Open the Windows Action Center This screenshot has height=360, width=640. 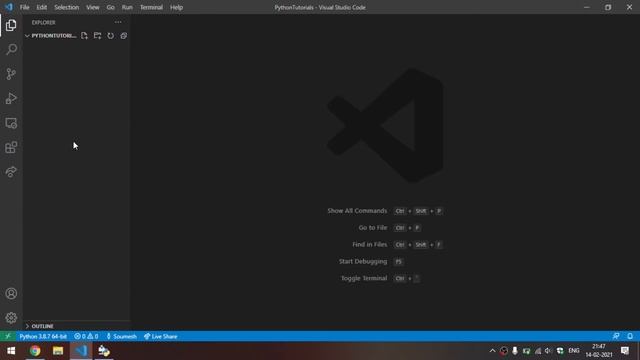pyautogui.click(x=625, y=351)
